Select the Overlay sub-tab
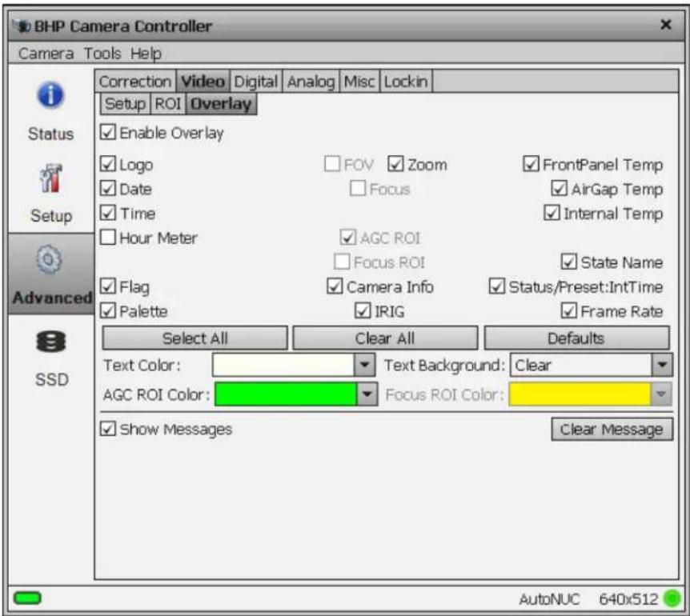The width and height of the screenshot is (690, 616). point(222,104)
